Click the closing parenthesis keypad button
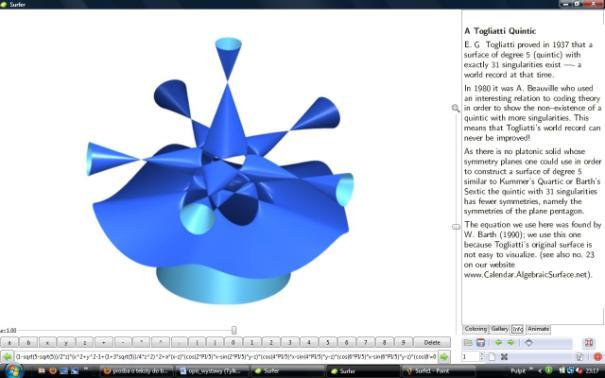Screen dimensions: 605x378 click(x=215, y=342)
